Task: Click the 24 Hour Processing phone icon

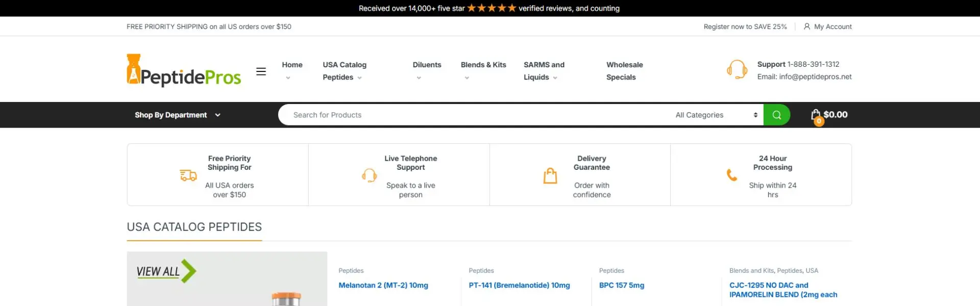Action: pyautogui.click(x=732, y=175)
